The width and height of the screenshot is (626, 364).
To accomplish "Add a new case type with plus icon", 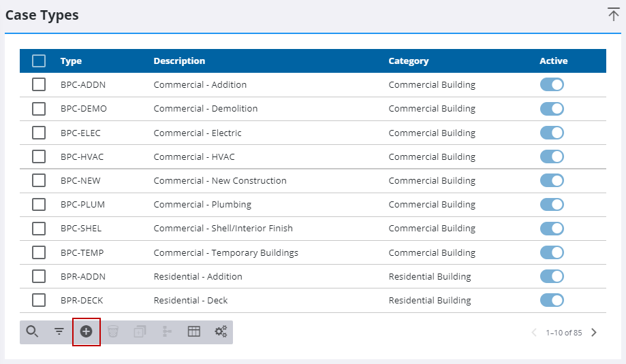I will (87, 332).
